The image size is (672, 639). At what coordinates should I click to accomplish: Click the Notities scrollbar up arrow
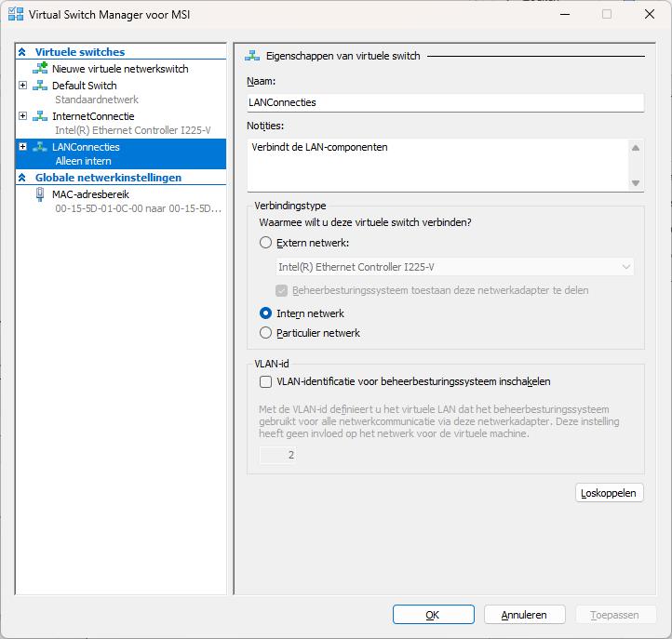636,148
